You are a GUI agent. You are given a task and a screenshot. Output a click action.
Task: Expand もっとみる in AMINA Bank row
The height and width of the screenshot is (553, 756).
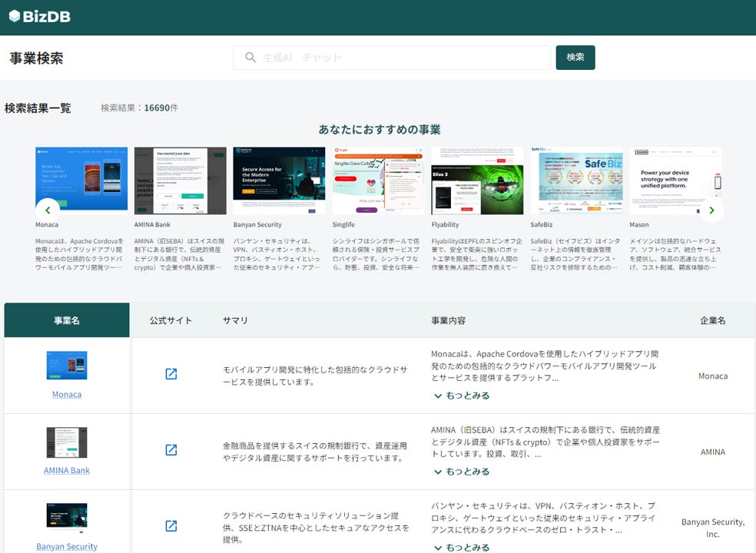pos(462,472)
